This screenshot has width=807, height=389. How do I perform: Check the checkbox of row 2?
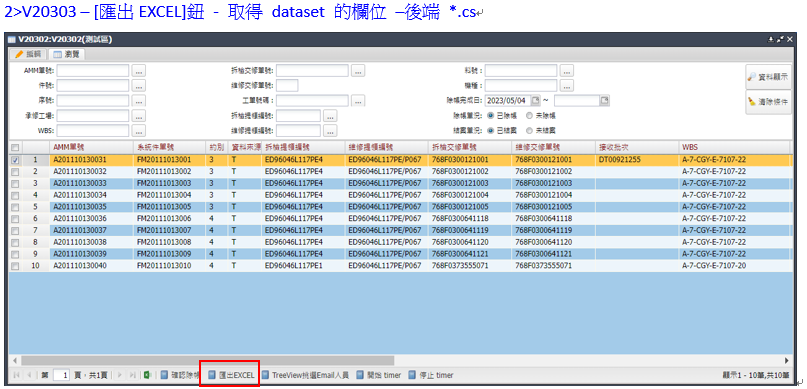tap(15, 171)
